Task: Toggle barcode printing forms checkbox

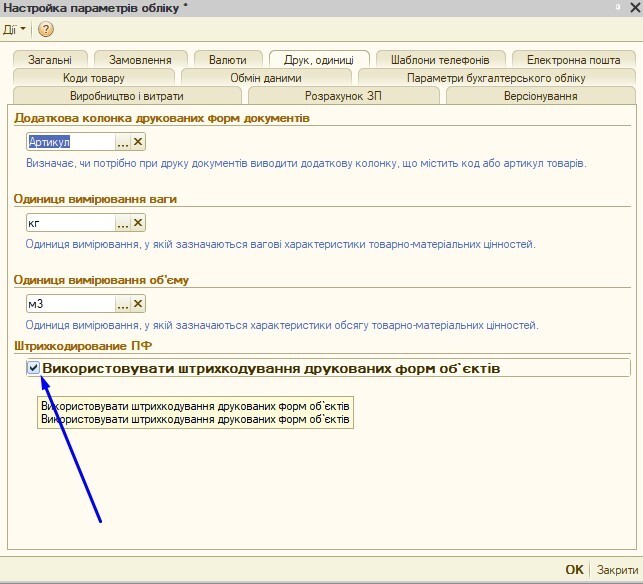Action: coord(34,368)
